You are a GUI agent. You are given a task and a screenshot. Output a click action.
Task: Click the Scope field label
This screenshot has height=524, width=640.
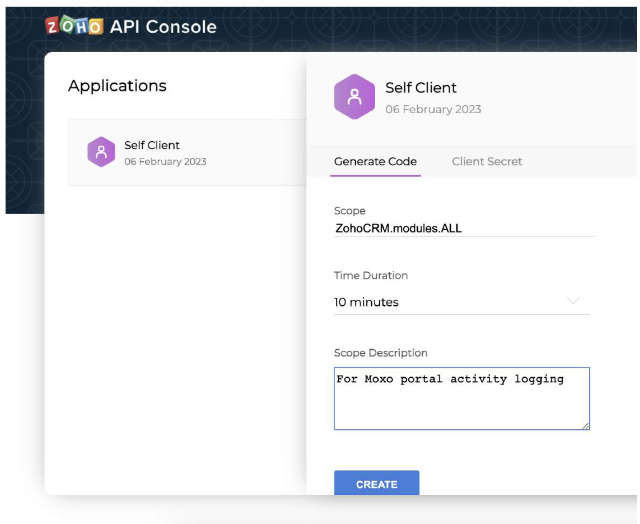tap(349, 211)
